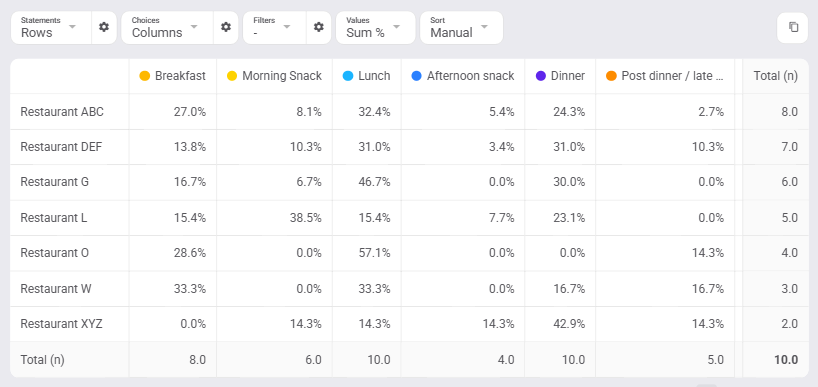Select the Afternoon snack column header

coord(463,76)
